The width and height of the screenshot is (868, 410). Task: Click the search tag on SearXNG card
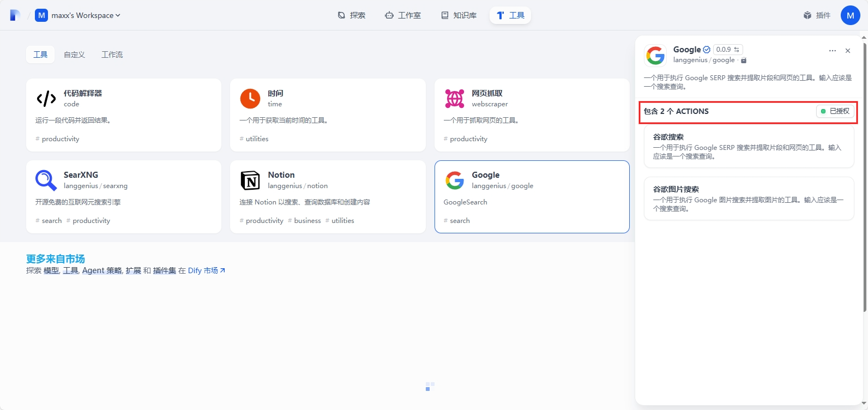[x=49, y=221]
